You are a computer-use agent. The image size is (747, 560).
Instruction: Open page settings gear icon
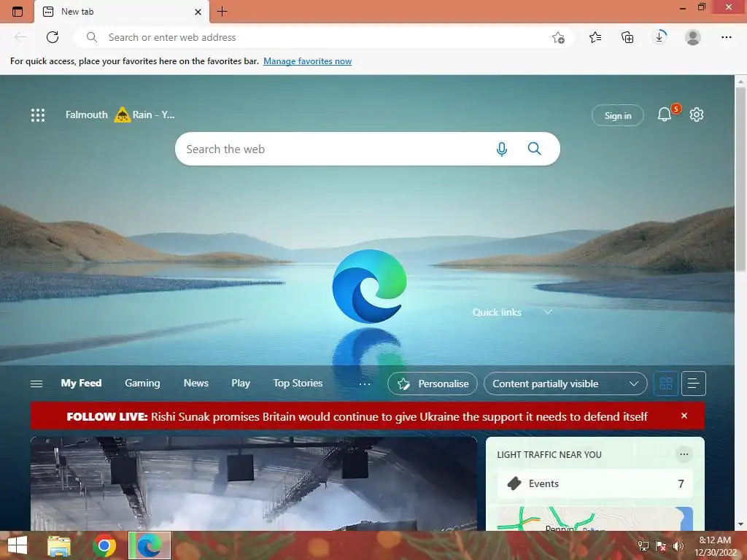(697, 114)
